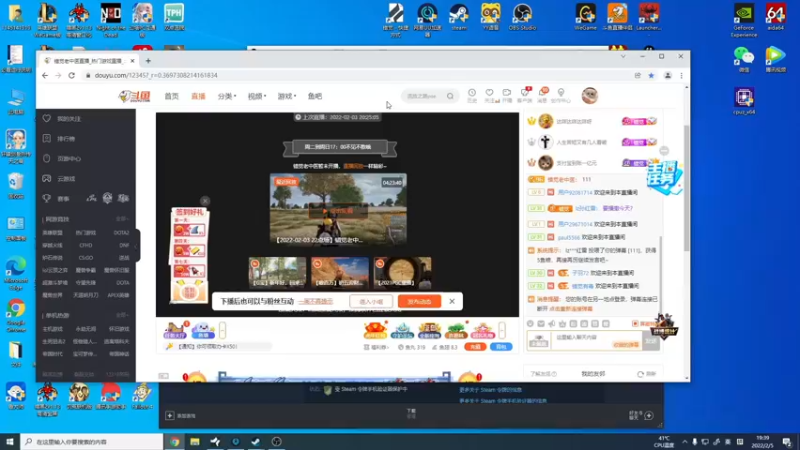Open the Windows Start button
Viewport: 800px width, 450px height.
[x=10, y=442]
